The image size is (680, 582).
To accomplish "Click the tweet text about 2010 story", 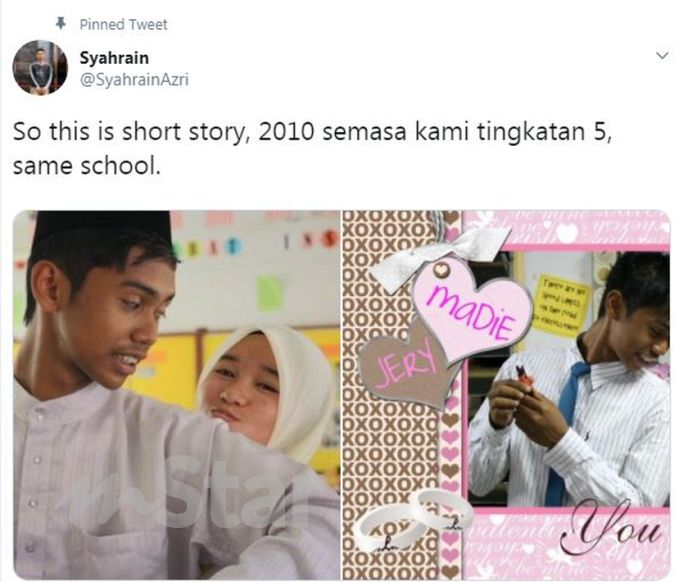I will coord(312,149).
